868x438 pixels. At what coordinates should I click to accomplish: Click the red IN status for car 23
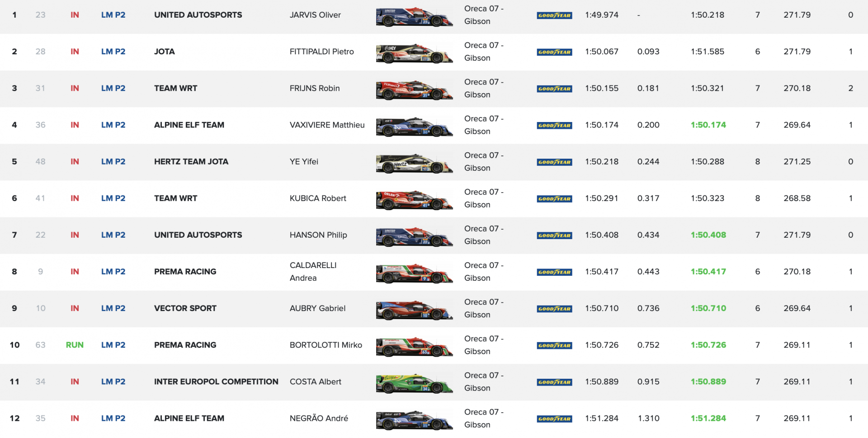click(x=75, y=15)
